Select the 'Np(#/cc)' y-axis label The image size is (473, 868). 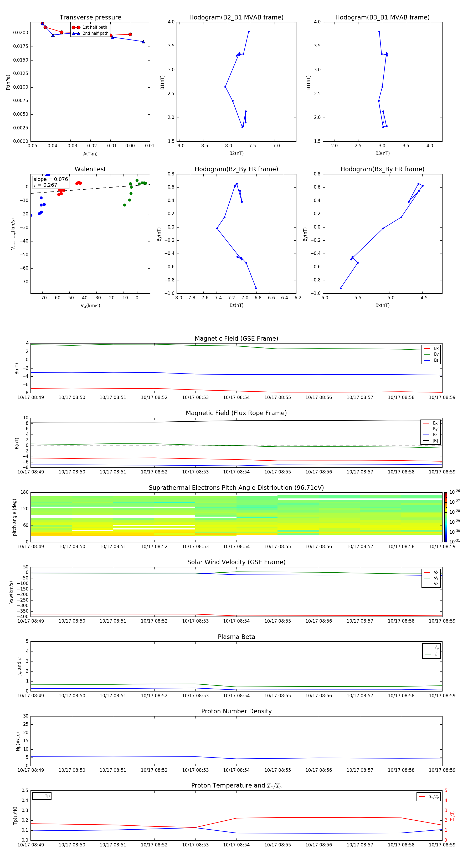point(18,741)
